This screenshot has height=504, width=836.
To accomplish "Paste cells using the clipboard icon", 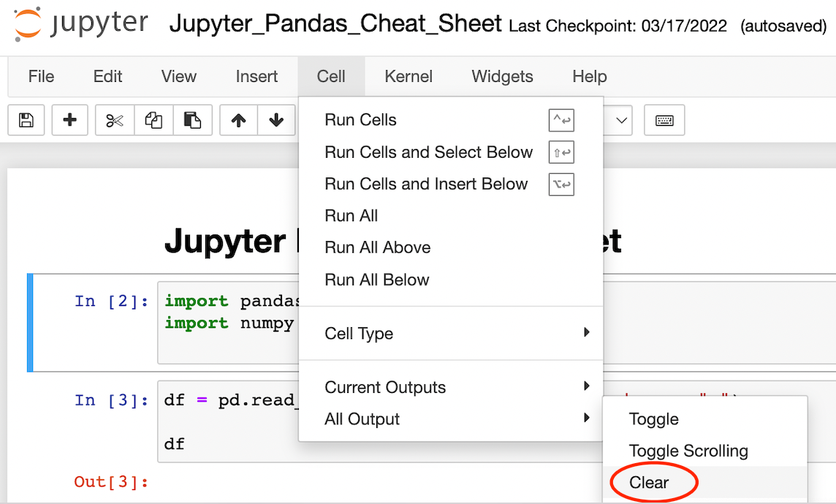I will [193, 121].
